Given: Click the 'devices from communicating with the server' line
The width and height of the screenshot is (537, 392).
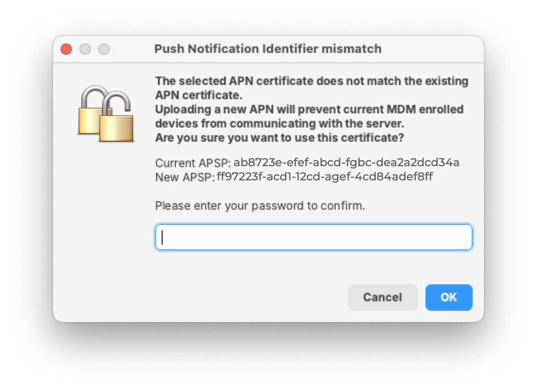Looking at the screenshot, I should 280,124.
